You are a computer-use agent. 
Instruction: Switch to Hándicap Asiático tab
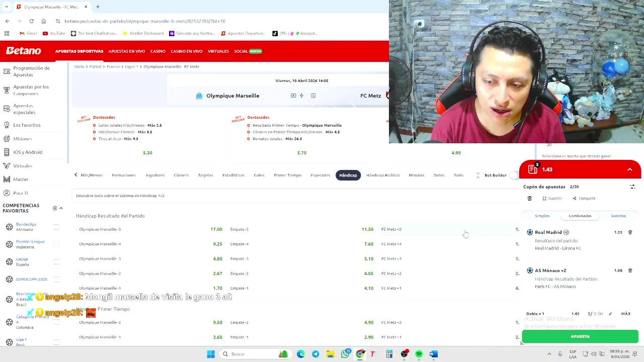(383, 175)
